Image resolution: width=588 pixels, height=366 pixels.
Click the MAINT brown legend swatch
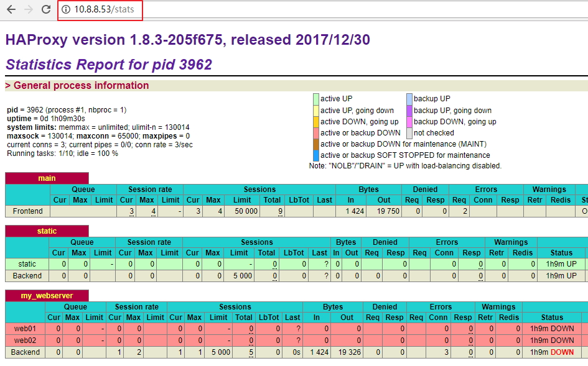pos(315,144)
